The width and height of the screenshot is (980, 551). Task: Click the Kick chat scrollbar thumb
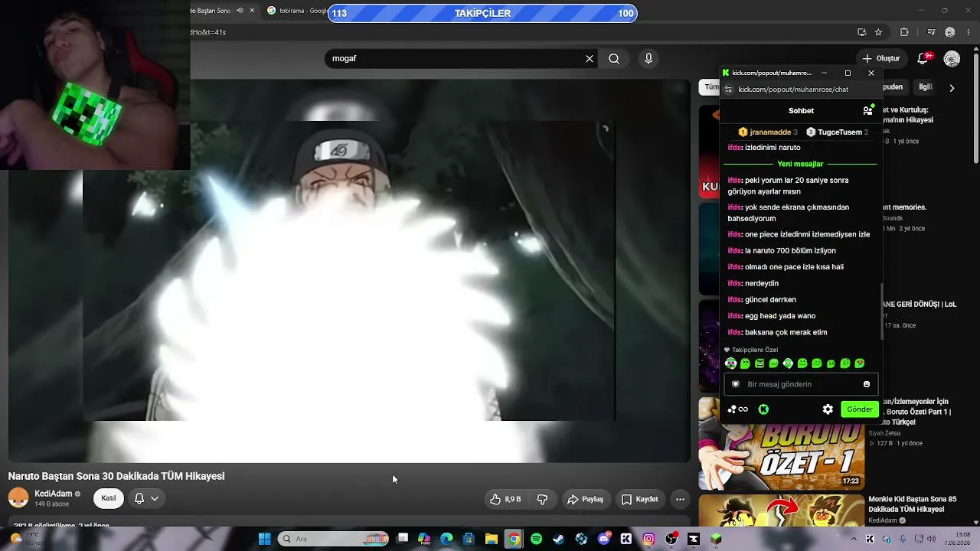882,310
